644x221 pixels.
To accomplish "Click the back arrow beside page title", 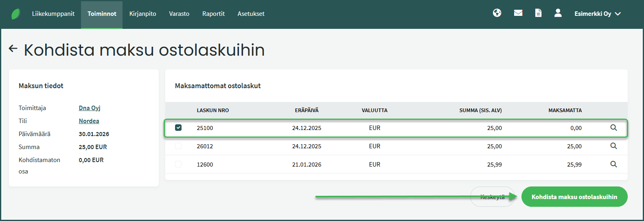I will click(13, 49).
